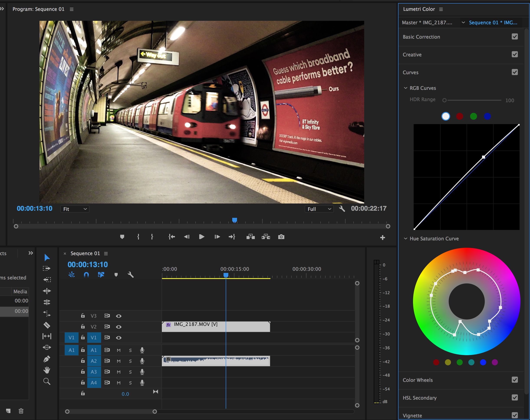Open the Fit zoom level dropdown
530x420 pixels.
click(75, 209)
